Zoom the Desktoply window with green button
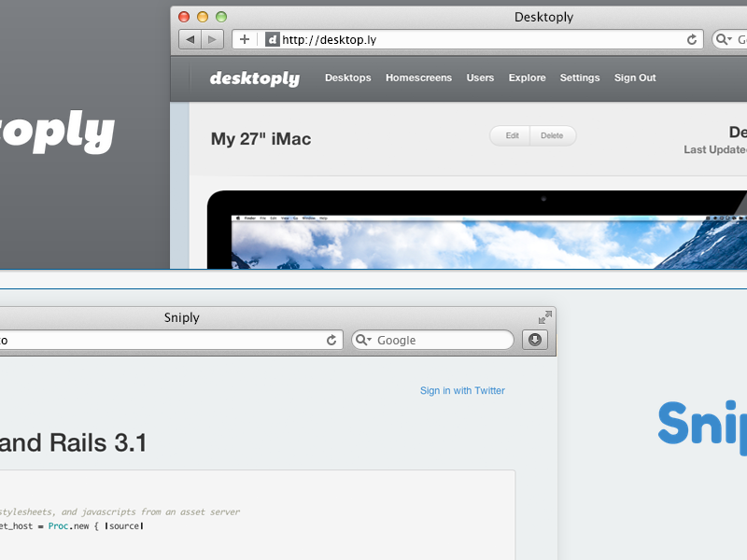 (x=221, y=17)
